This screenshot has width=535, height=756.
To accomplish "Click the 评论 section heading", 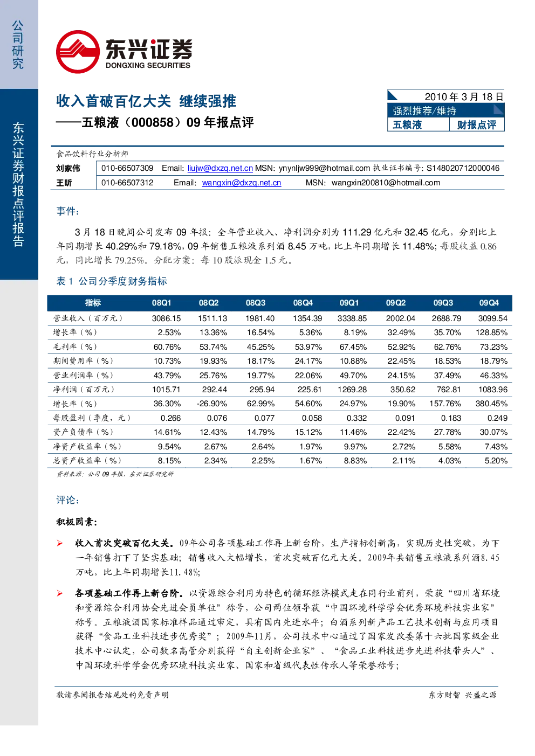I will 68,500.
